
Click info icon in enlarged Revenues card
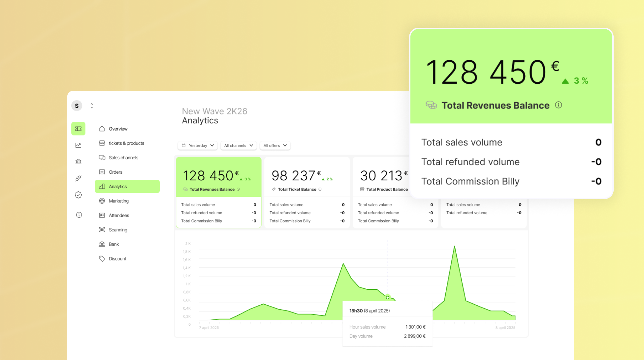[x=558, y=105]
